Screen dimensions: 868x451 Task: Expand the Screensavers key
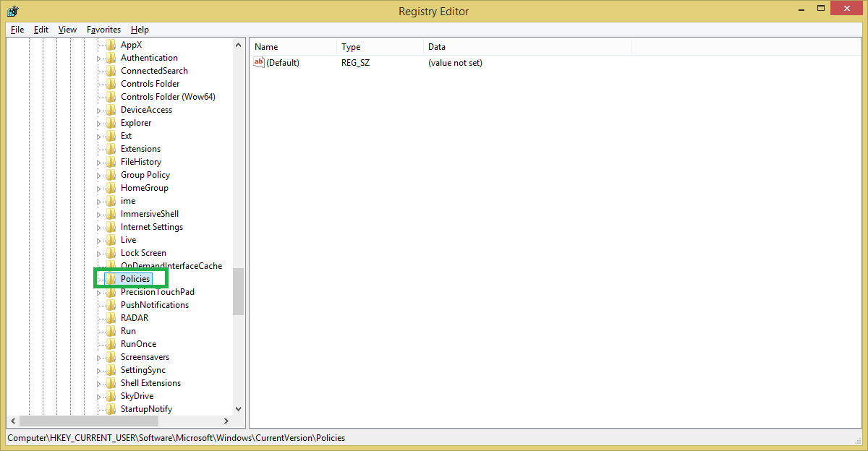click(99, 358)
